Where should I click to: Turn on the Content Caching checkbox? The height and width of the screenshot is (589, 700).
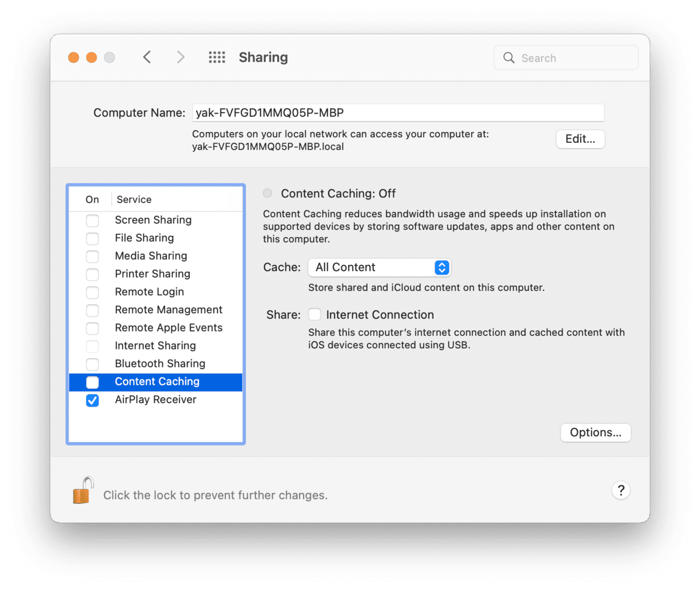[x=92, y=382]
